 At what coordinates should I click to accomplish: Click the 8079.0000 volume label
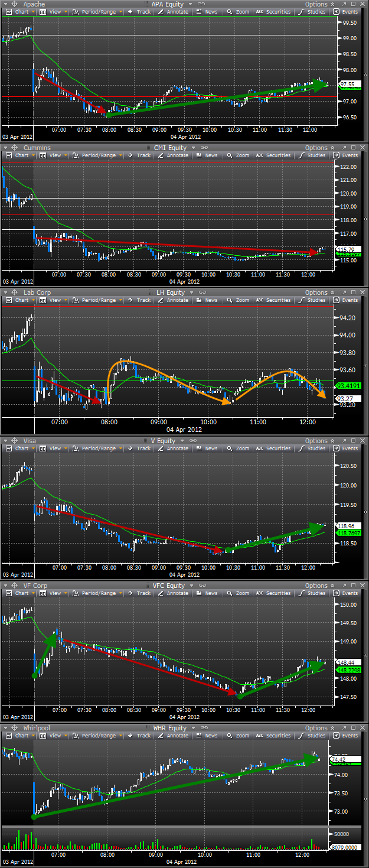(x=344, y=848)
